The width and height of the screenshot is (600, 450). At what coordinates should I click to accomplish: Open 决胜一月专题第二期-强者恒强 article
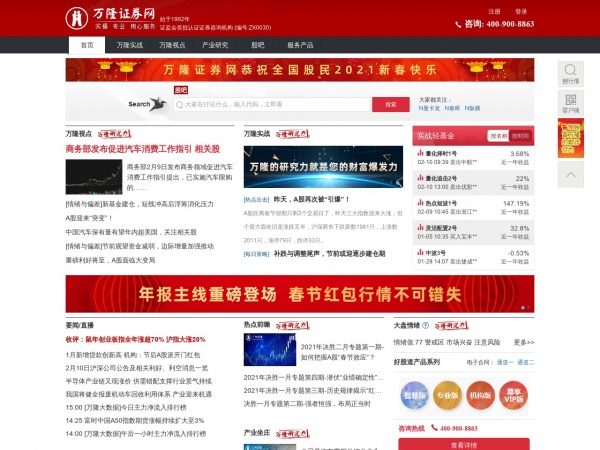point(307,404)
